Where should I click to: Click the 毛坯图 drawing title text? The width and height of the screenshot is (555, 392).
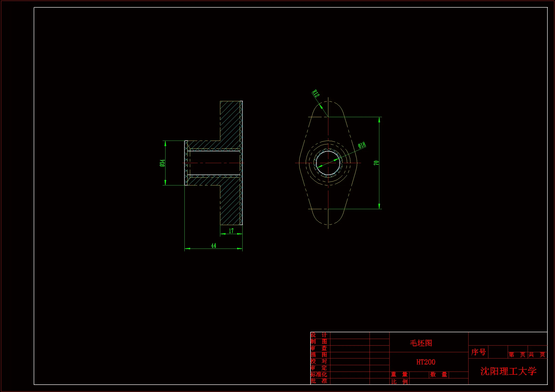pyautogui.click(x=421, y=343)
